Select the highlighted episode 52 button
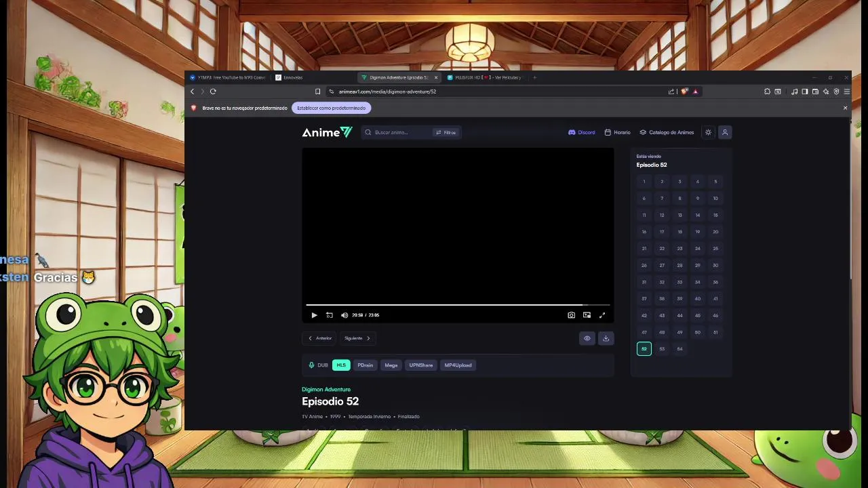 (644, 349)
